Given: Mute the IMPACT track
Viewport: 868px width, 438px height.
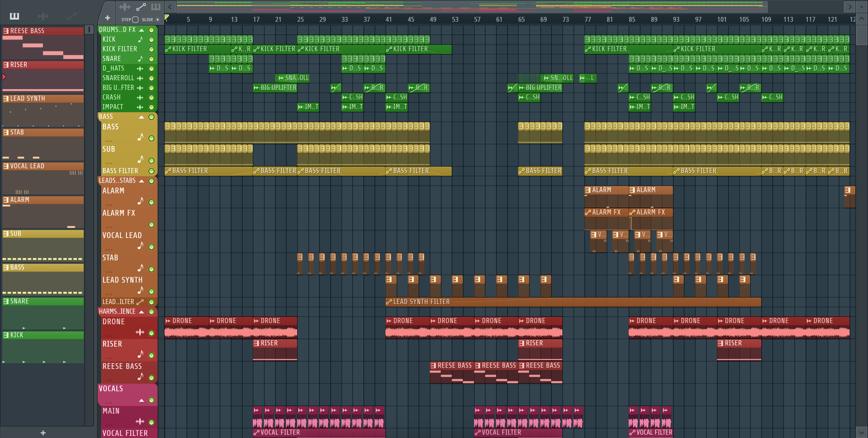Looking at the screenshot, I should [x=152, y=107].
